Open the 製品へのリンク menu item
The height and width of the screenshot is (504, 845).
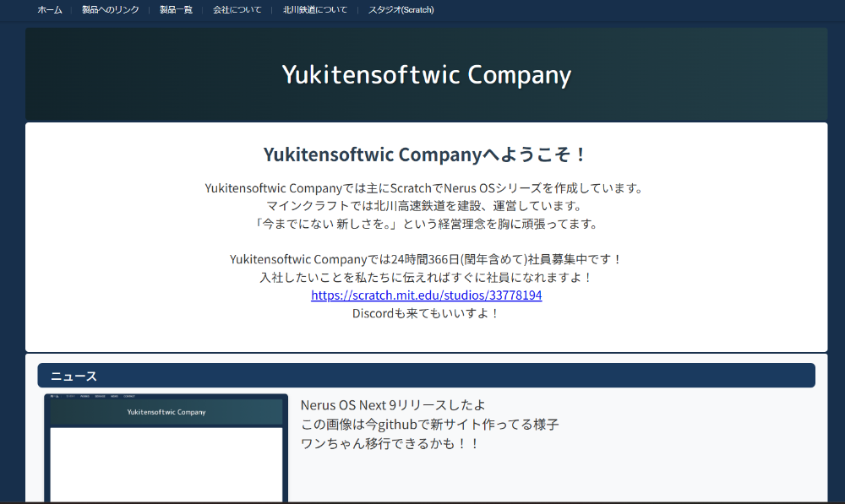pos(110,10)
